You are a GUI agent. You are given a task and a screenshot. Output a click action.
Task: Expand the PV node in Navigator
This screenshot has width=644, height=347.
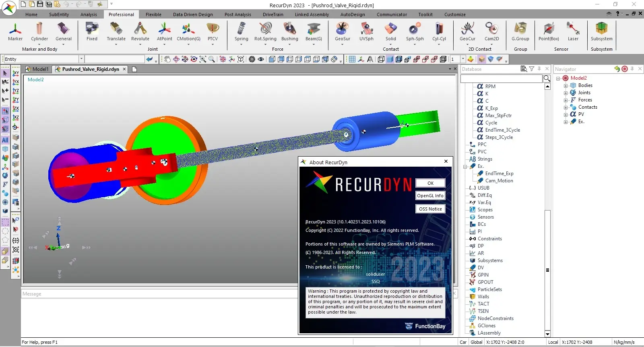(x=566, y=115)
